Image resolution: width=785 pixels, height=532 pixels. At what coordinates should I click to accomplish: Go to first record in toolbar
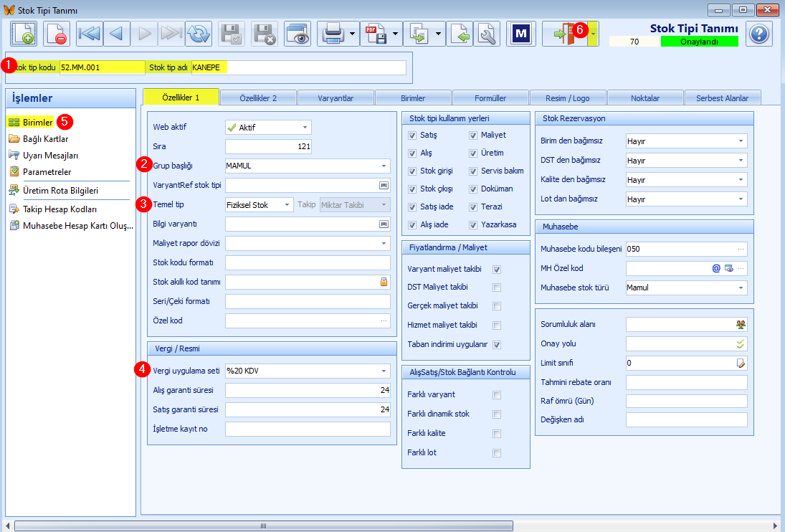(90, 34)
